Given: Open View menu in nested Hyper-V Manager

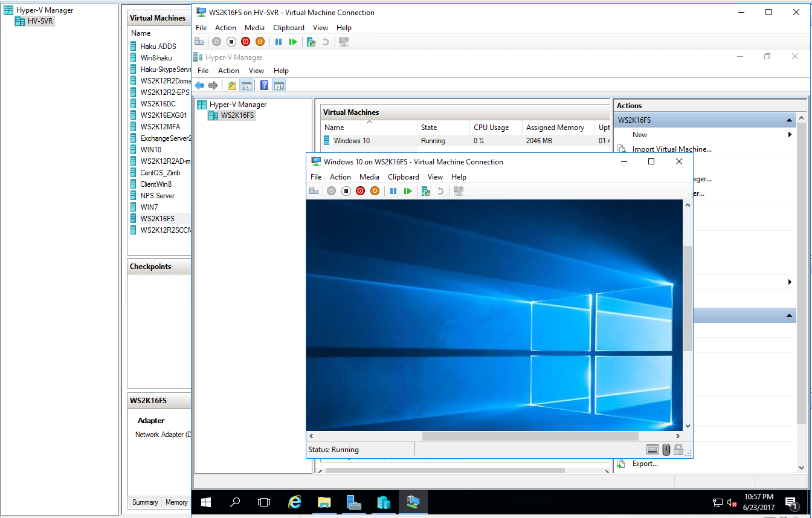Looking at the screenshot, I should [x=257, y=71].
